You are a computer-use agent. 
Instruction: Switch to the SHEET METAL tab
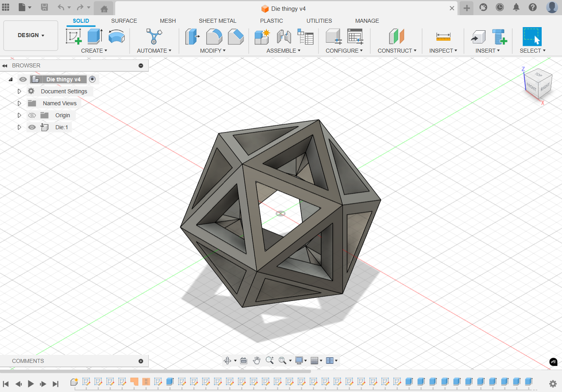tap(218, 21)
